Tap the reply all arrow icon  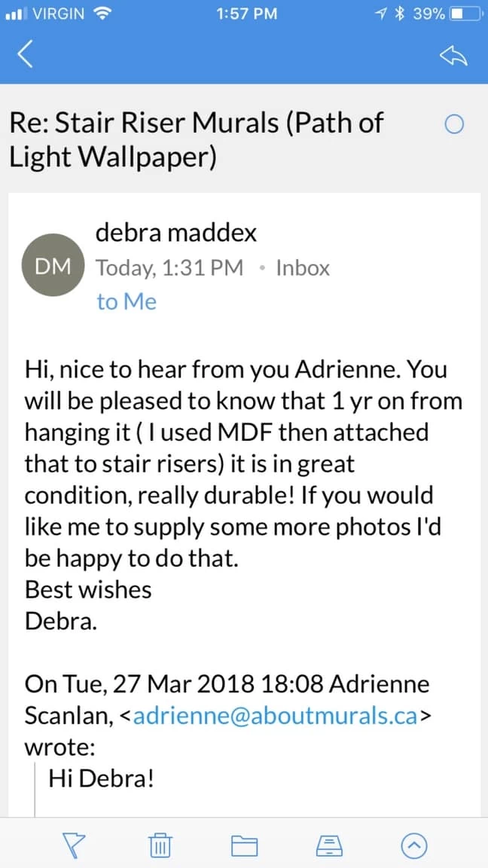(453, 54)
